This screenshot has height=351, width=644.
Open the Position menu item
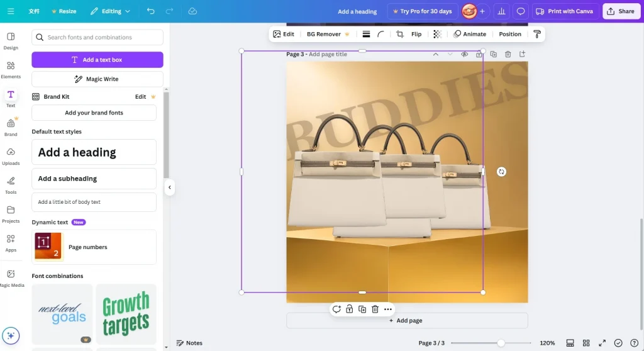click(x=510, y=34)
